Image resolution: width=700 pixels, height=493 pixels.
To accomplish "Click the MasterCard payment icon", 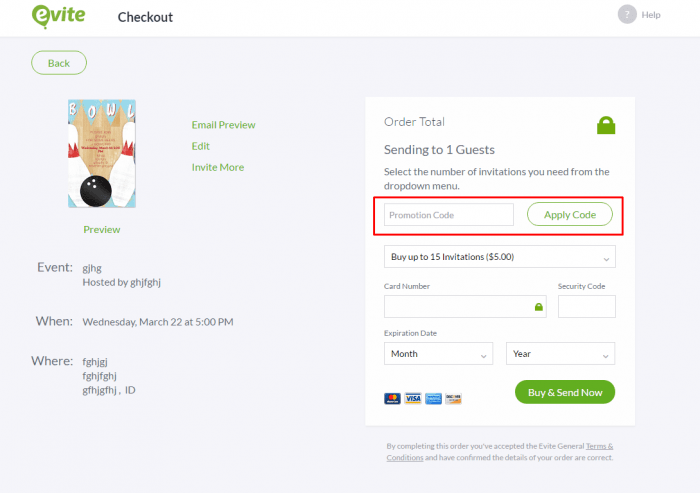I will [393, 398].
